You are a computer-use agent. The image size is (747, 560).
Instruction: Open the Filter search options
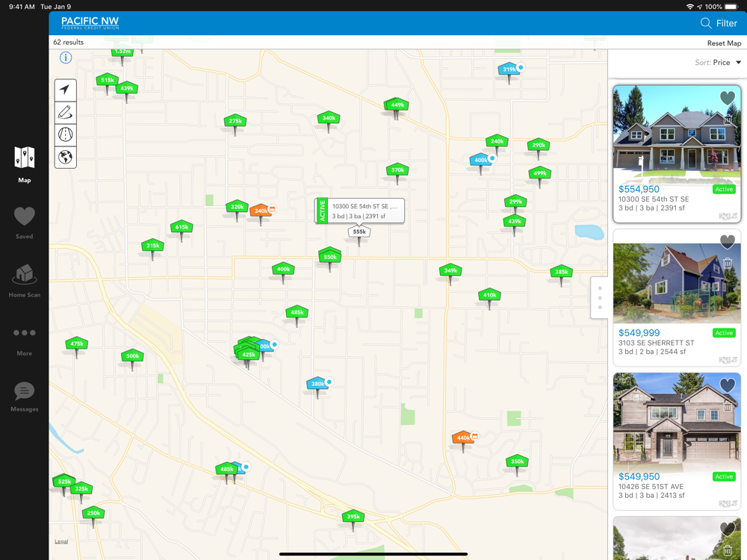719,23
